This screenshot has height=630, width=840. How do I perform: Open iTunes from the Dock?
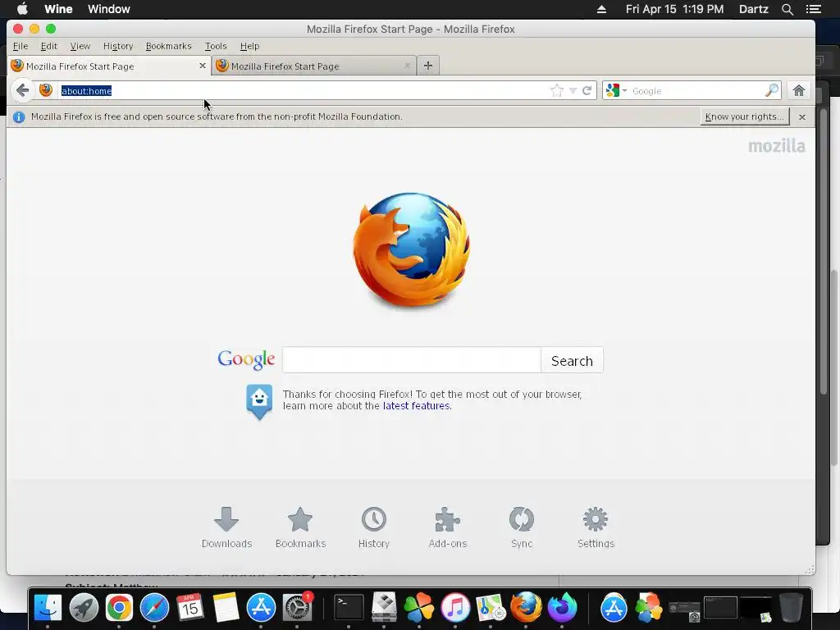(x=455, y=608)
